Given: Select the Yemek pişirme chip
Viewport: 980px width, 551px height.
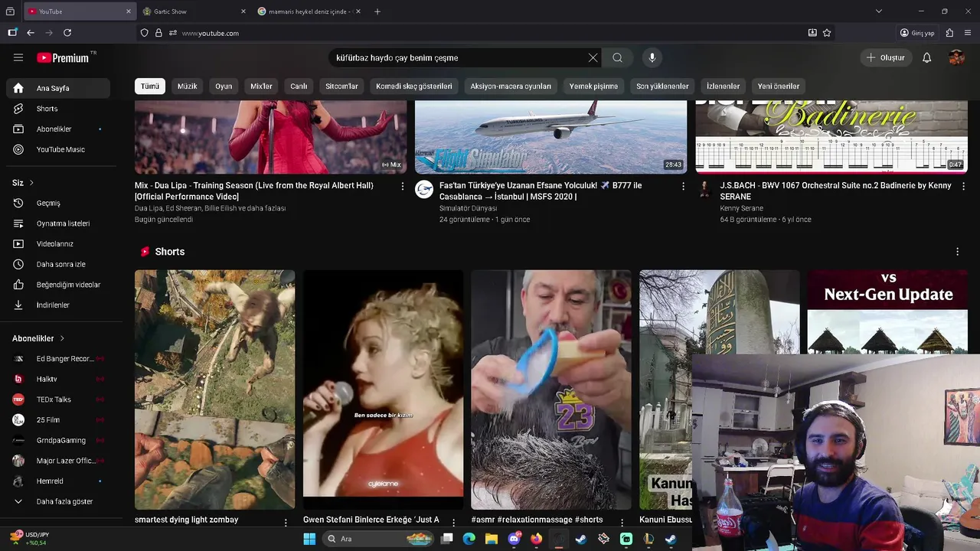Looking at the screenshot, I should tap(593, 86).
